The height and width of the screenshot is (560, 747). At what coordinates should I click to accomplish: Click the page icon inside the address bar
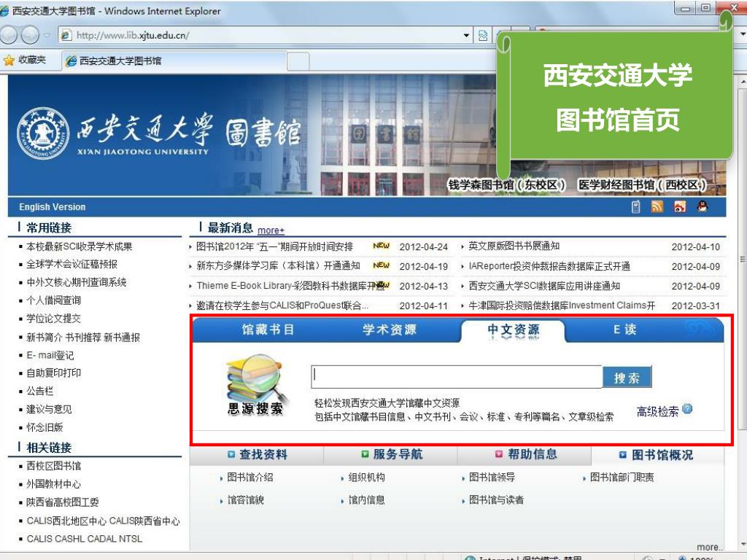pos(66,35)
